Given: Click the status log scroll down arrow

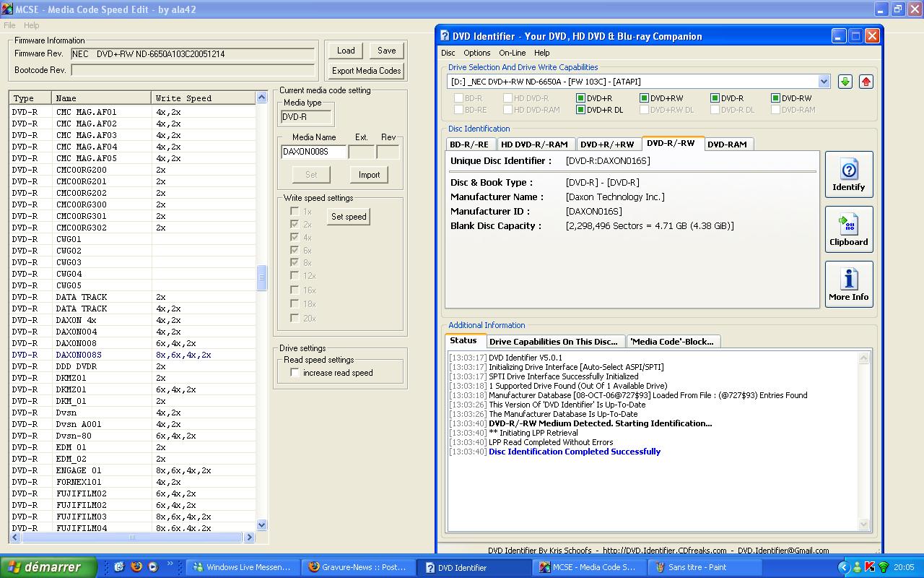Looking at the screenshot, I should pos(864,525).
